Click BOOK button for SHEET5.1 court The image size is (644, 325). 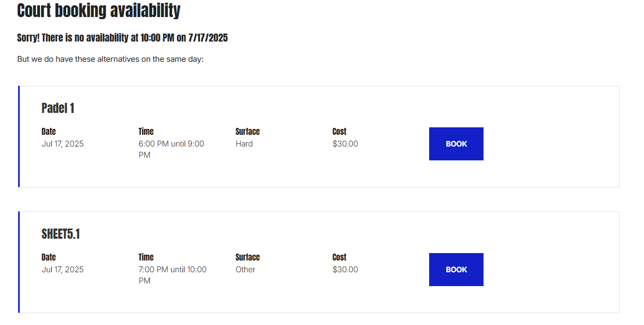456,270
